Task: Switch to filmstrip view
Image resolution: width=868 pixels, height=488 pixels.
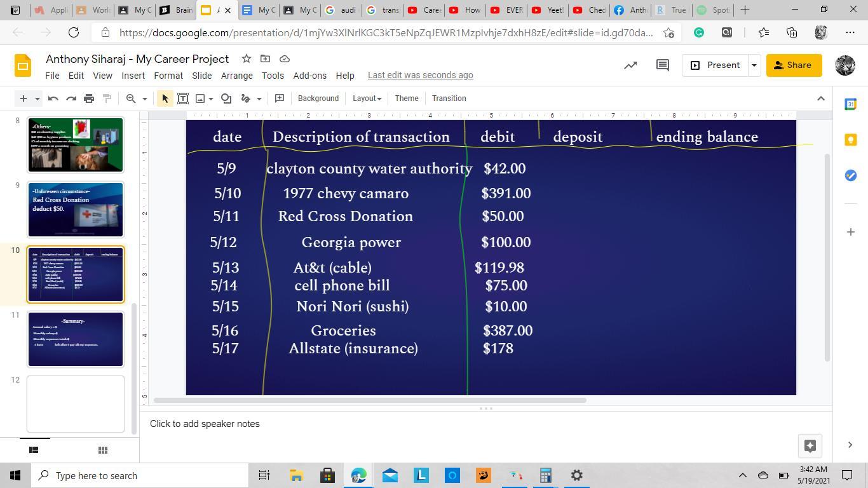Action: click(34, 450)
